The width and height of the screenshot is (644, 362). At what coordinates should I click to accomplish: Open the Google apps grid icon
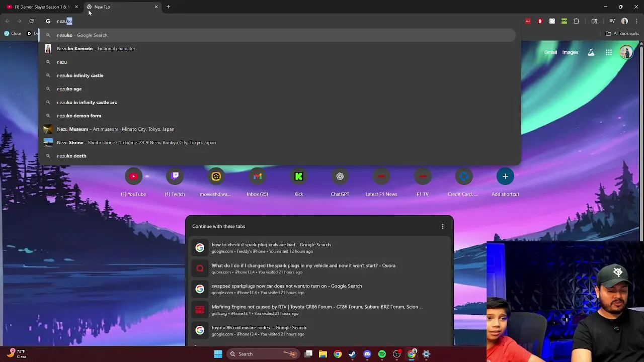609,52
